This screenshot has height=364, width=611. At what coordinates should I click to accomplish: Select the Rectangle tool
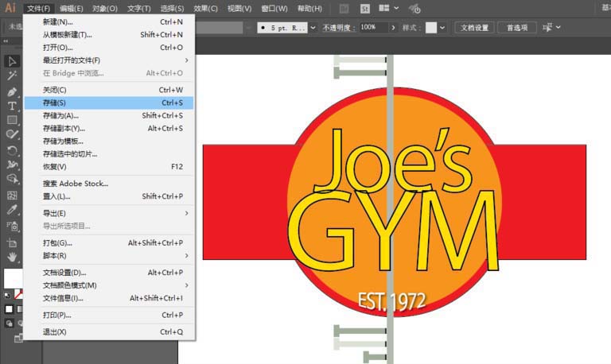click(x=12, y=120)
